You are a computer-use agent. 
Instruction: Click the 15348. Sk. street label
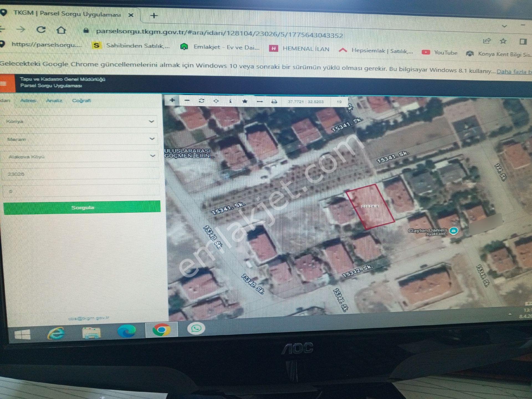340,300
